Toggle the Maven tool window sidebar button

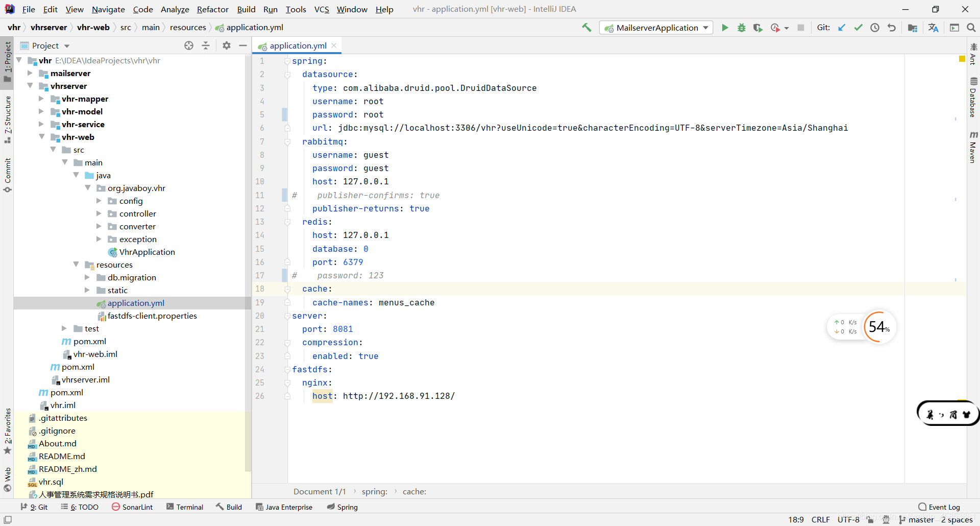tap(973, 147)
